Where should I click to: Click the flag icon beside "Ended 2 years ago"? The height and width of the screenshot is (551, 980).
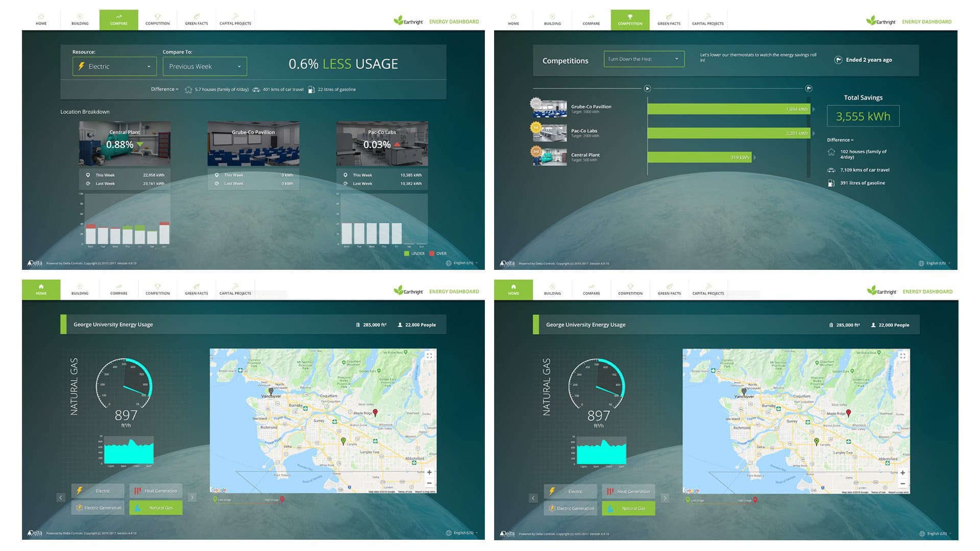[x=838, y=60]
